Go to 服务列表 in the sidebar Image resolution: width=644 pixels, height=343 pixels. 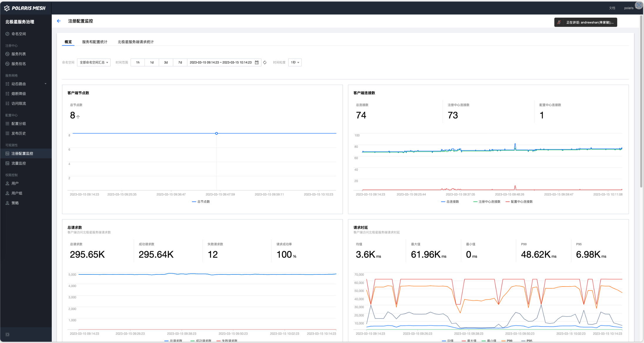(19, 54)
